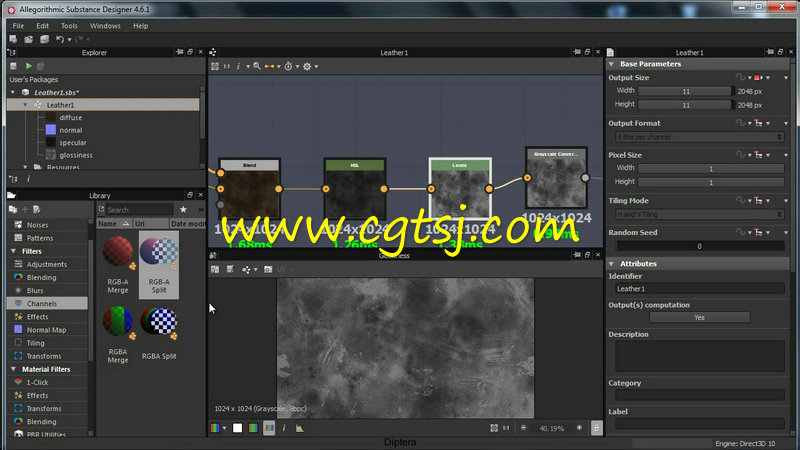Click the Library search field
The image size is (800, 450).
(139, 210)
